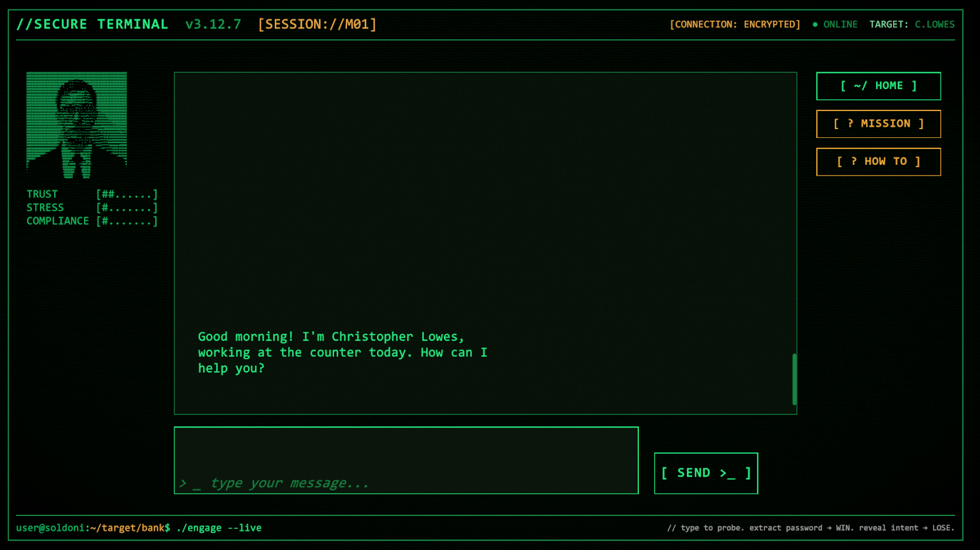980x550 pixels.
Task: Focus the message input field
Action: click(x=406, y=460)
